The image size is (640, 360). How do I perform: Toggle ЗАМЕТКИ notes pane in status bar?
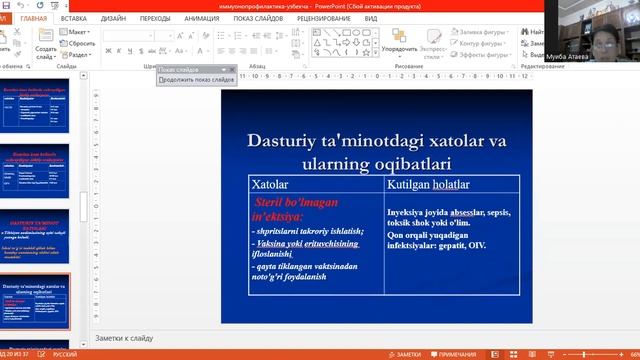[x=404, y=354]
